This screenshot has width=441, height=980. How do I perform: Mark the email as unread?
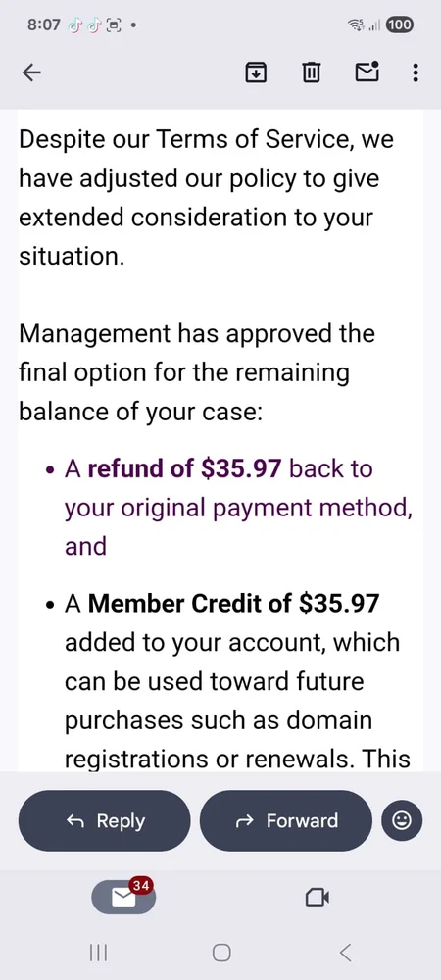click(367, 72)
